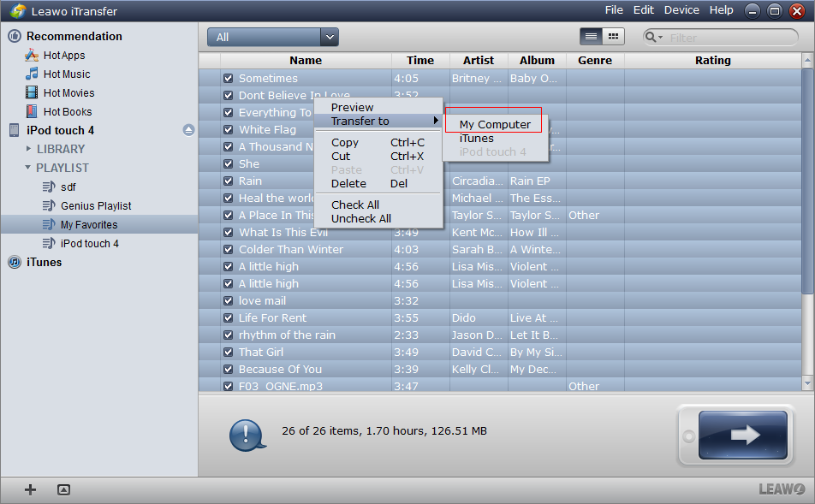Click the Leawo iTransfer app logo
Image resolution: width=815 pixels, height=504 pixels.
pos(18,10)
